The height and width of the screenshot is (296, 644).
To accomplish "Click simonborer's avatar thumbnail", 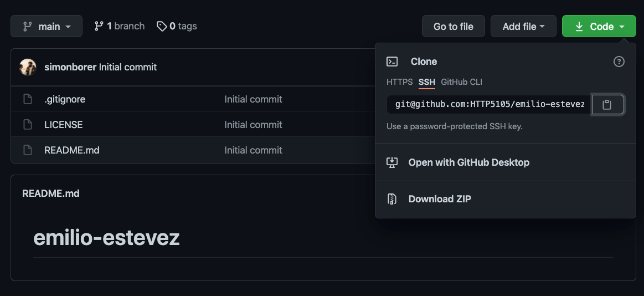I will 28,67.
